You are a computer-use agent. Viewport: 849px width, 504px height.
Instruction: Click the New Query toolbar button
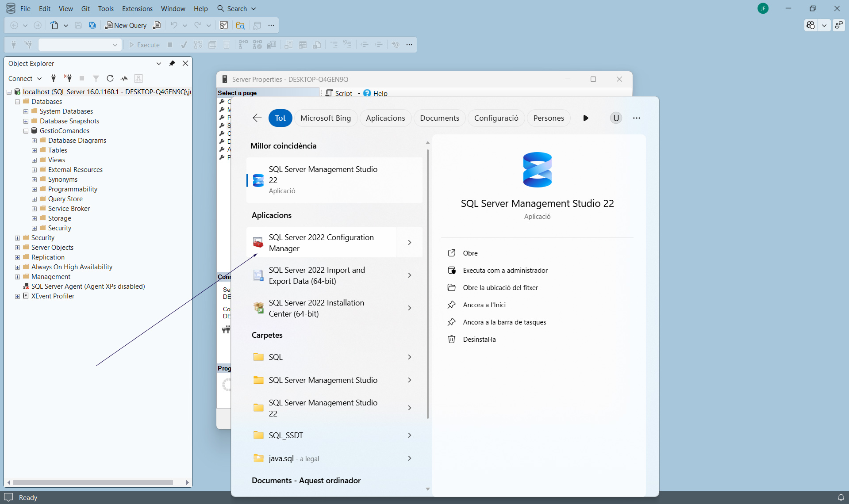126,25
